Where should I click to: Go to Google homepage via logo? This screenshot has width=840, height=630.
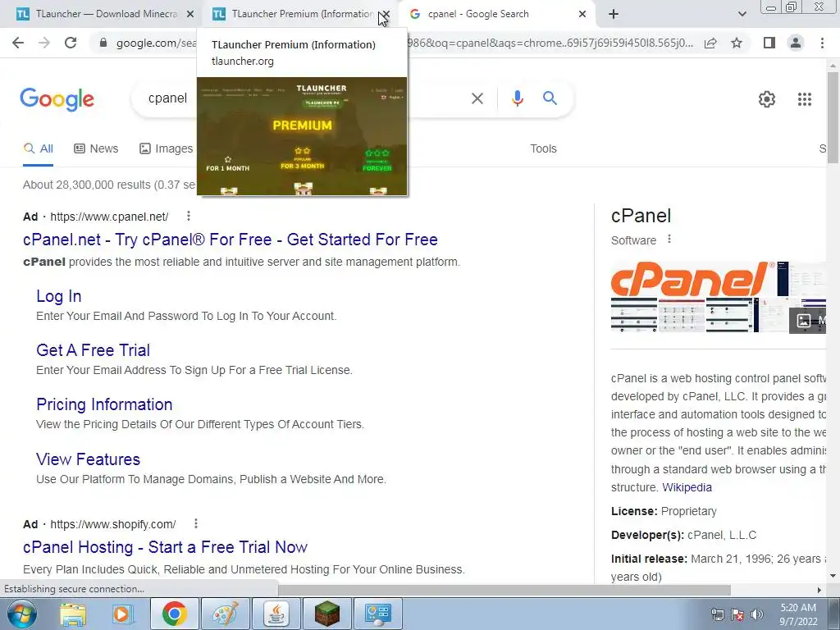click(57, 99)
